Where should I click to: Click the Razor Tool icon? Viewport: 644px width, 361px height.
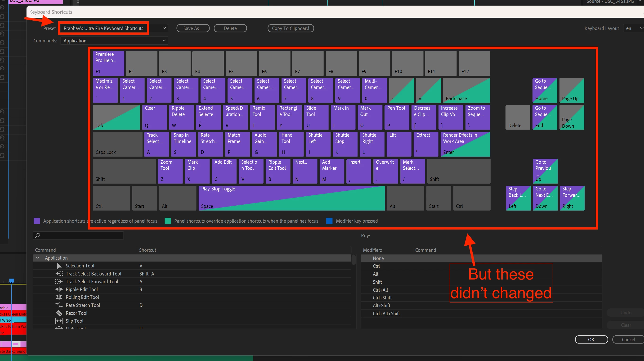point(59,313)
